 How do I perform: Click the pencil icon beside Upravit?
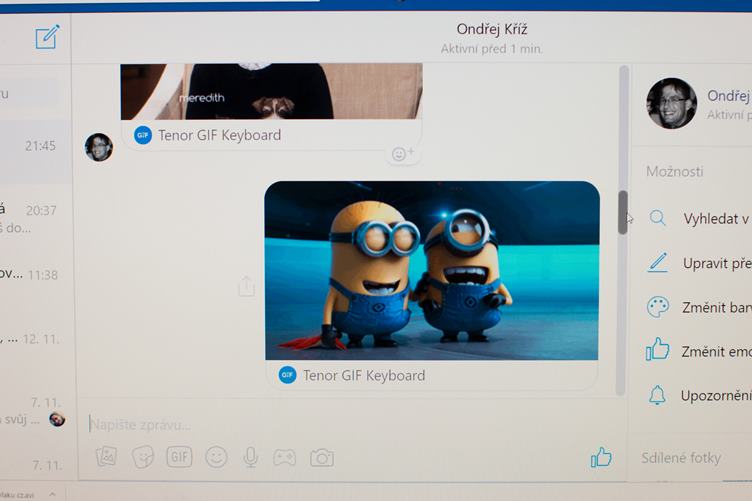coord(658,262)
